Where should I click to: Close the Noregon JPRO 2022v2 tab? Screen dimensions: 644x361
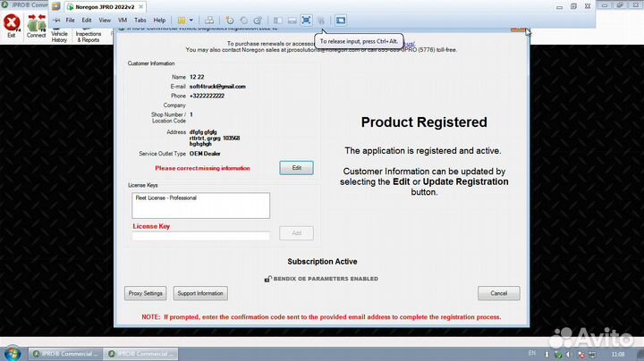[141, 7]
